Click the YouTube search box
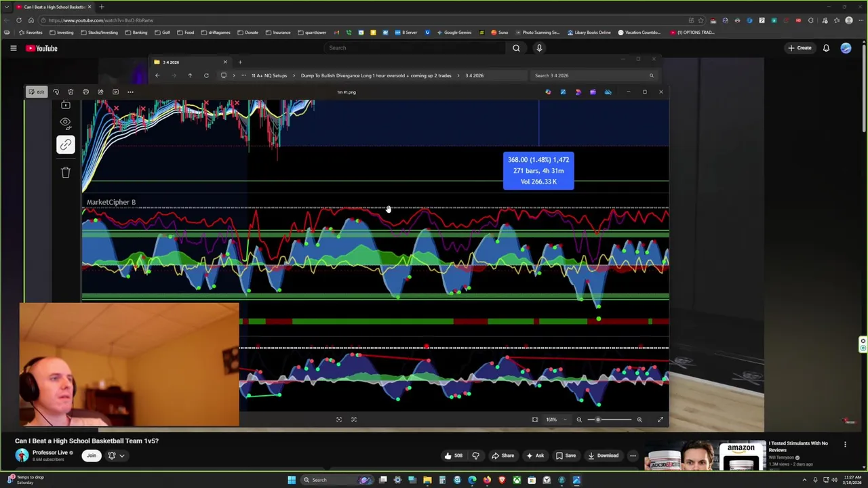This screenshot has height=488, width=868. [x=414, y=48]
